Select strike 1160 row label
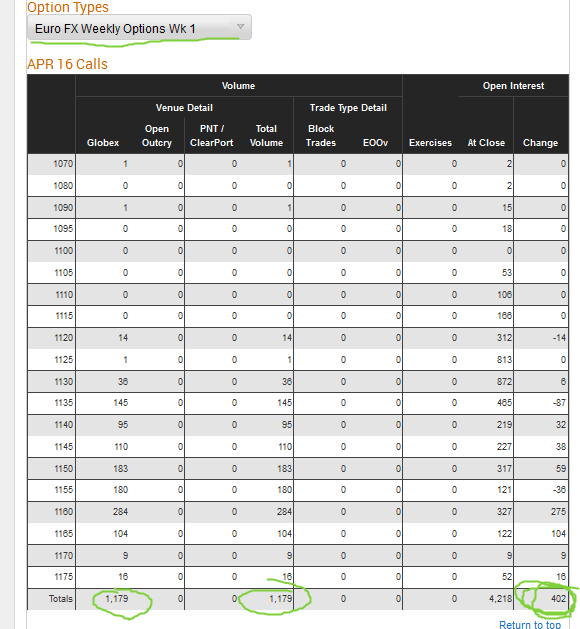 click(63, 512)
